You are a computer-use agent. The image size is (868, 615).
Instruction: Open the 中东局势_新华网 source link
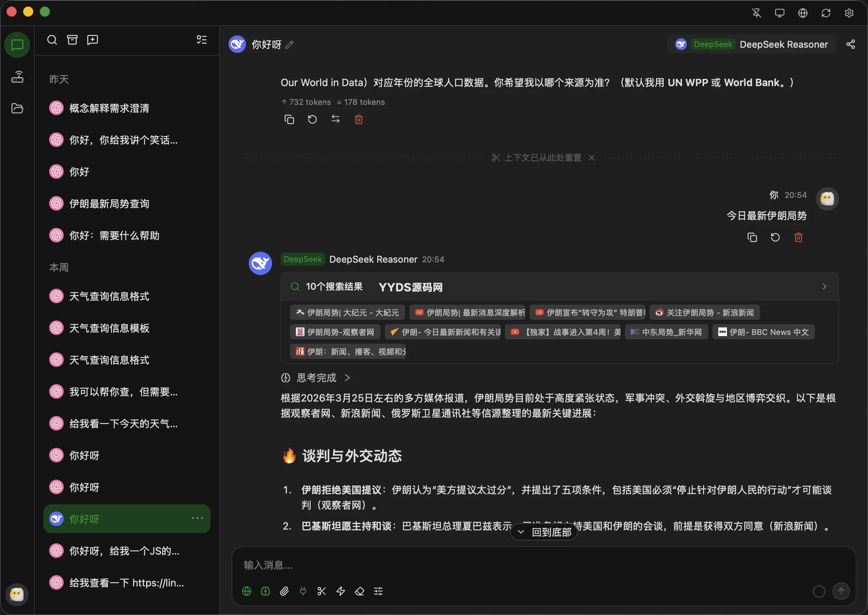[666, 332]
